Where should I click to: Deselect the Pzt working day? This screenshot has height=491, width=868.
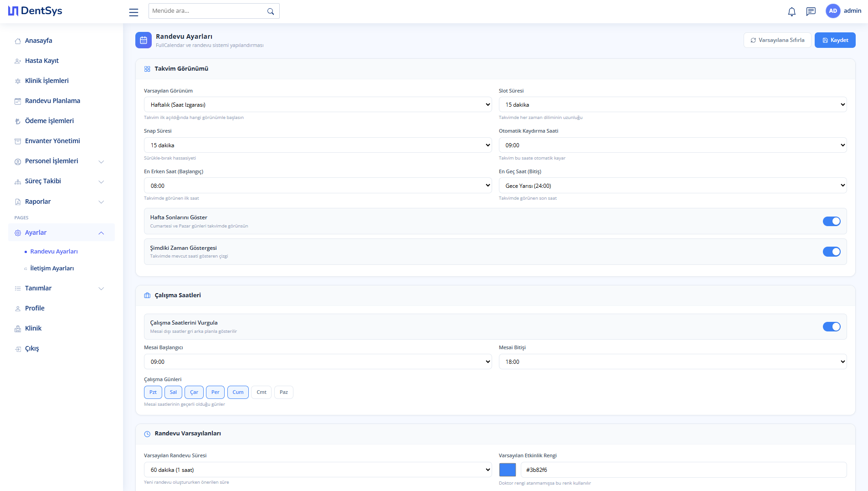[153, 392]
